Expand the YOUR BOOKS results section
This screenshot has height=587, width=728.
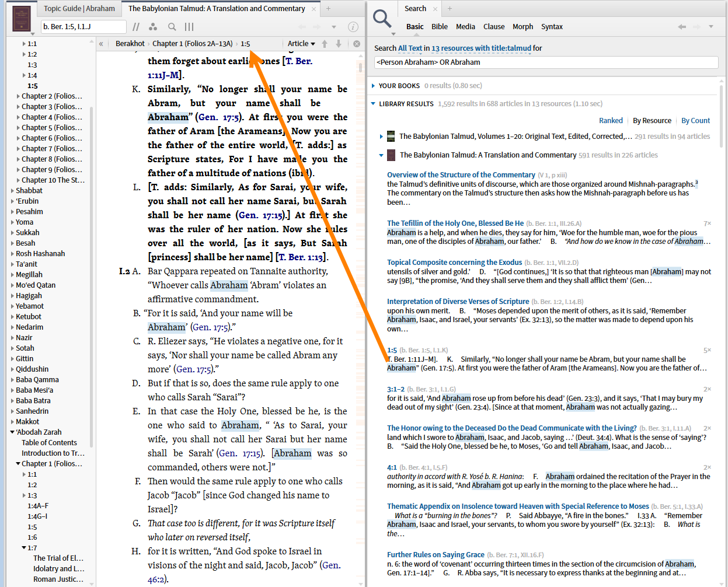point(374,86)
